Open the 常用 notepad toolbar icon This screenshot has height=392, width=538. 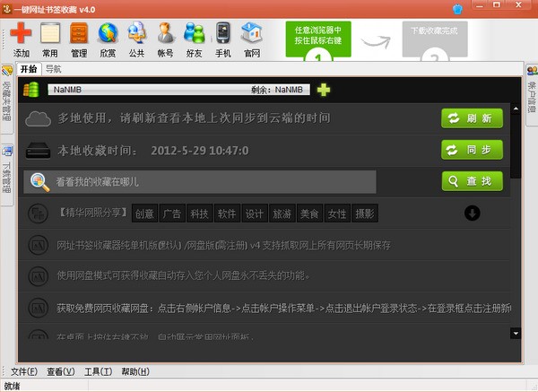tap(50, 33)
